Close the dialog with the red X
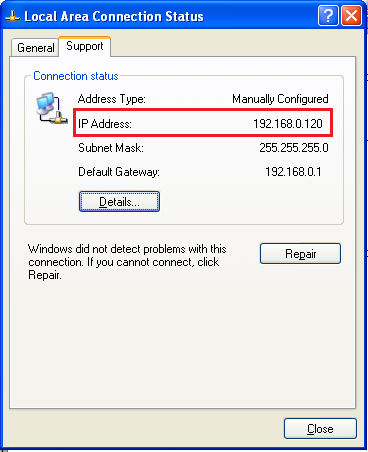 click(x=351, y=16)
